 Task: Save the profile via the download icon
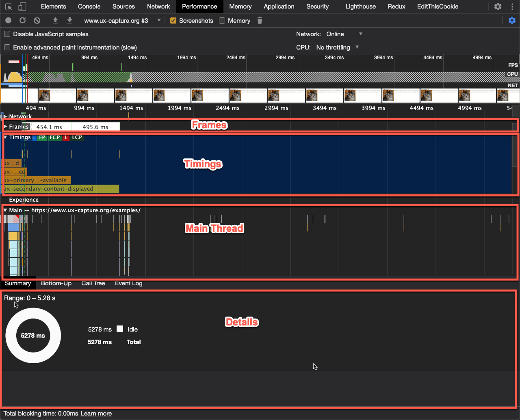point(69,20)
